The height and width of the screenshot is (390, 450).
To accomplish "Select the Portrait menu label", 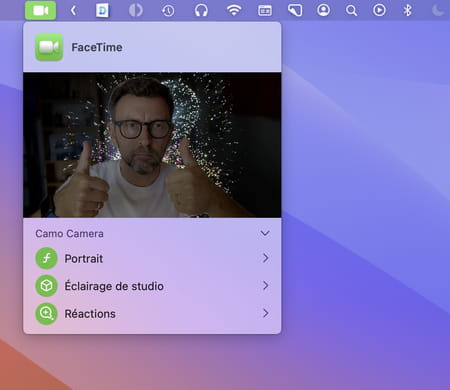I will [84, 258].
